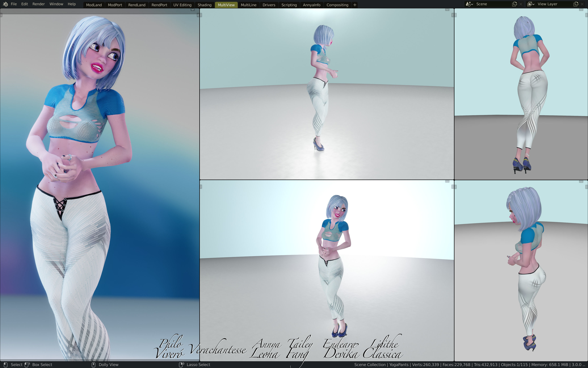Image resolution: width=588 pixels, height=368 pixels.
Task: Switch to the Drivers workspace tab
Action: click(269, 5)
